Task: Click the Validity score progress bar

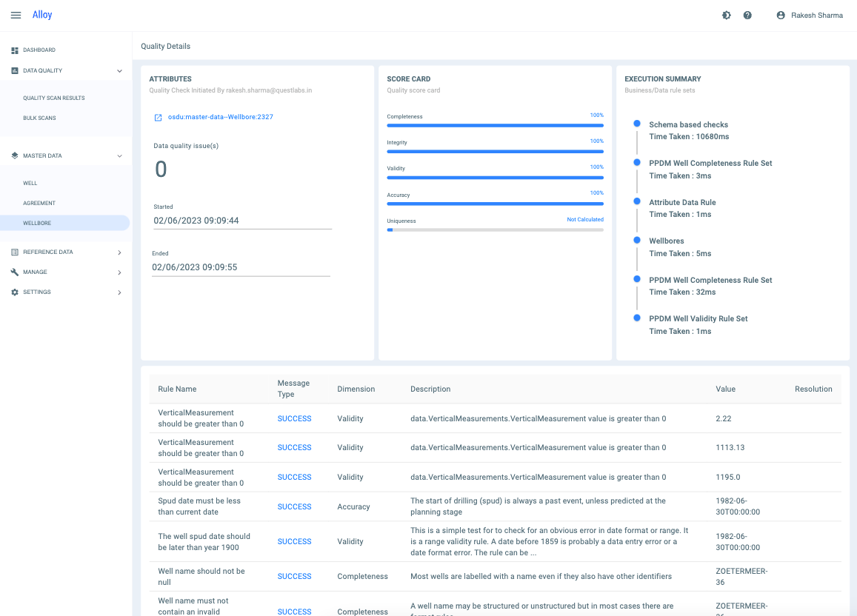Action: (496, 178)
